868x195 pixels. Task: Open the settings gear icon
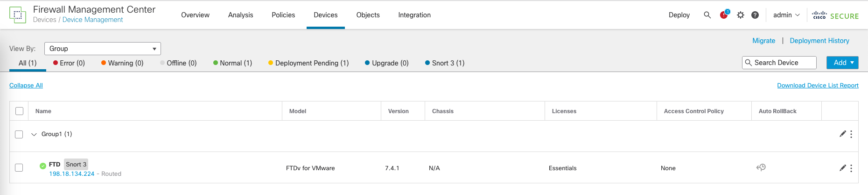(741, 15)
